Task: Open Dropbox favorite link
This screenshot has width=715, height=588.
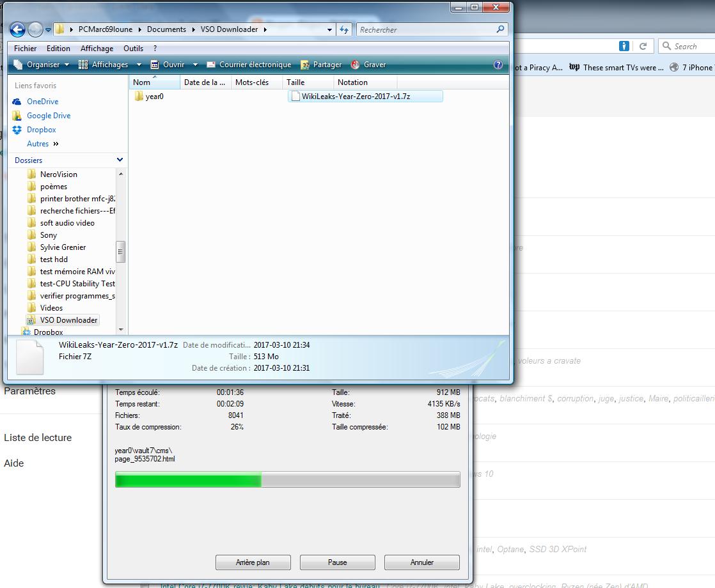Action: pos(41,130)
